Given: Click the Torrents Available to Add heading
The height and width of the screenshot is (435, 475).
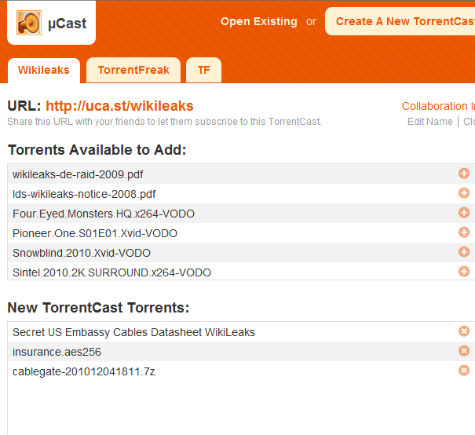Looking at the screenshot, I should [97, 150].
